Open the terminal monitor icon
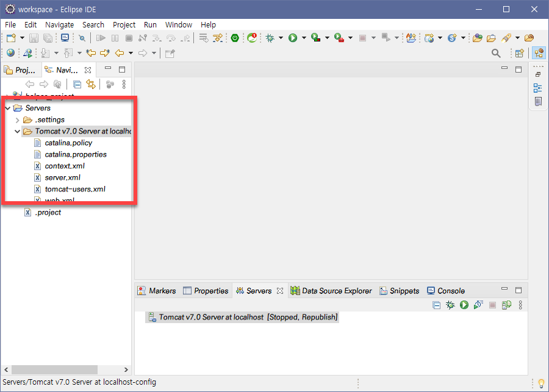 (x=65, y=38)
